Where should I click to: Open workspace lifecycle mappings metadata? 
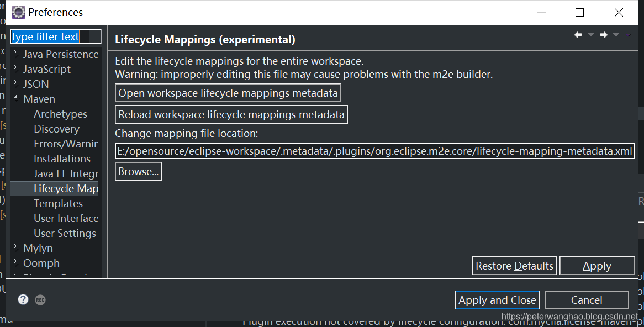pyautogui.click(x=228, y=93)
